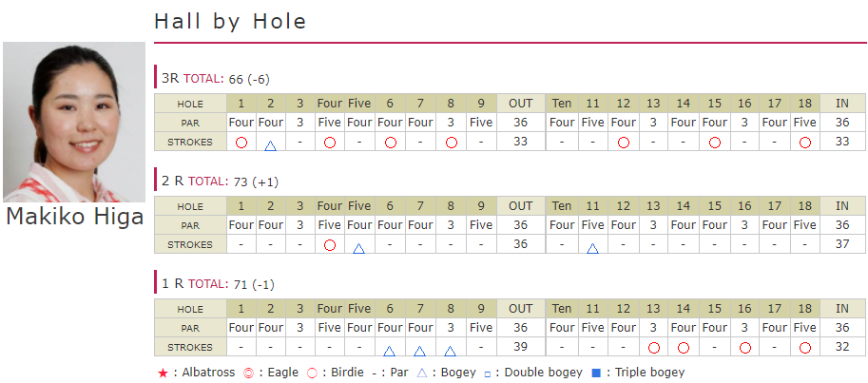Click the 1R IN score of 32
The image size is (868, 383).
[842, 347]
